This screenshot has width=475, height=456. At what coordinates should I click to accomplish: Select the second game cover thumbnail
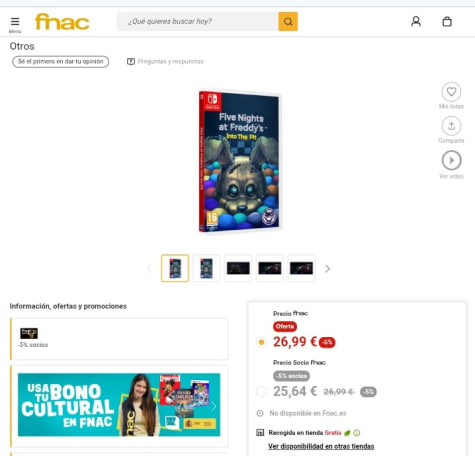206,268
